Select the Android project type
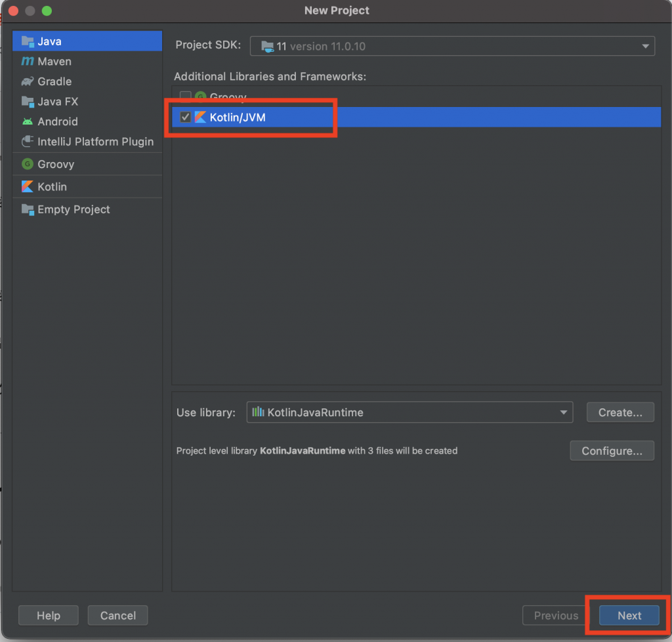Image resolution: width=672 pixels, height=642 pixels. click(87, 121)
